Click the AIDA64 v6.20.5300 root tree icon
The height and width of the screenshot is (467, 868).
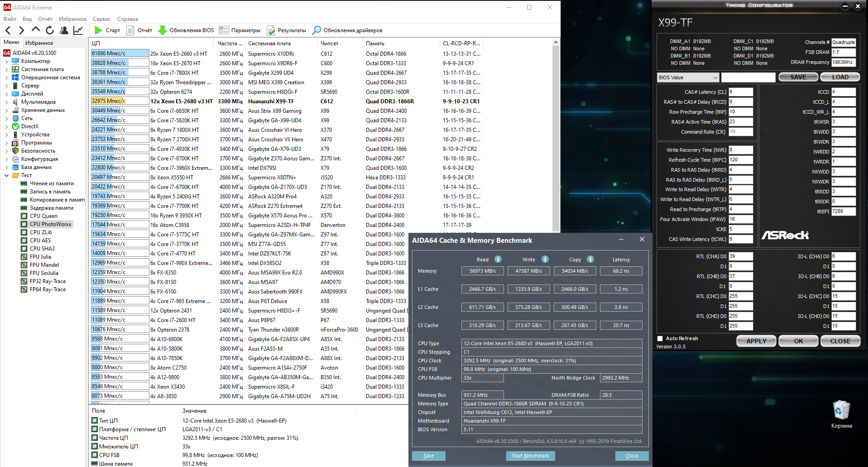pyautogui.click(x=7, y=53)
